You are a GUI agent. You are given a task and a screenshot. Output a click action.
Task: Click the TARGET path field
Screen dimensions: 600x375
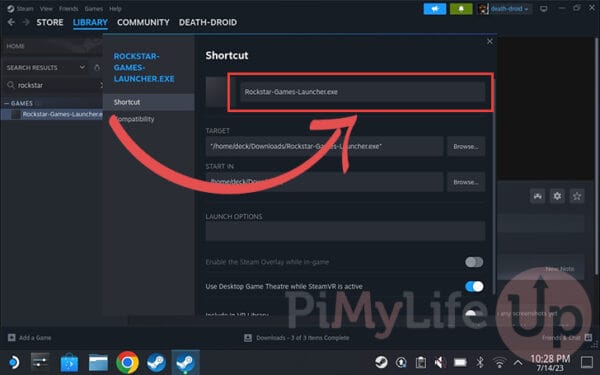[324, 146]
